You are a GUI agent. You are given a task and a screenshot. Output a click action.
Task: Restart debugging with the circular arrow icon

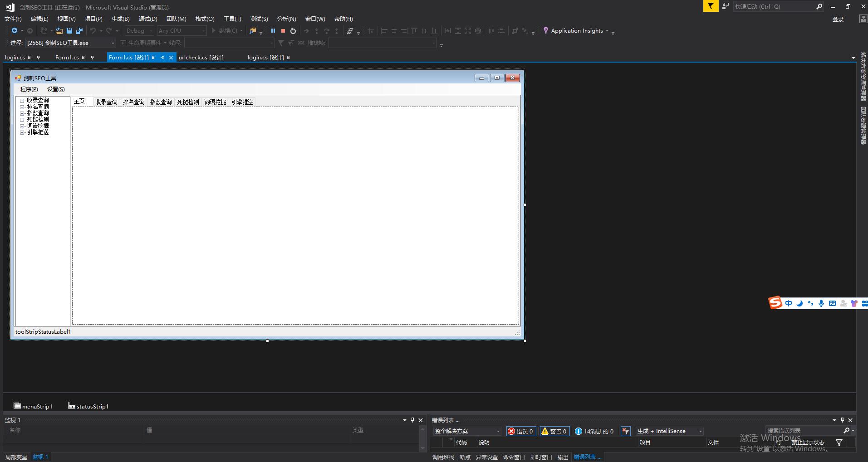(293, 31)
